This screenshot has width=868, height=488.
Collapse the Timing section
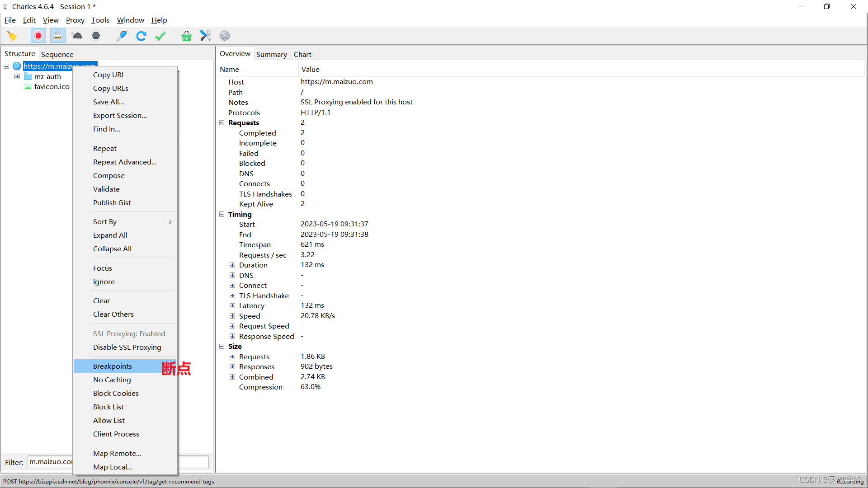pyautogui.click(x=222, y=214)
